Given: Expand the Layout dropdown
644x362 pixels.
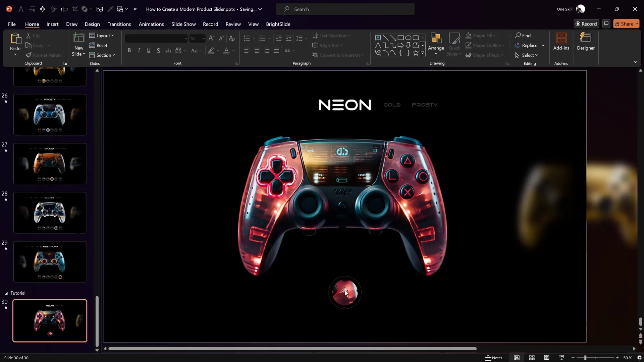Looking at the screenshot, I should (102, 36).
